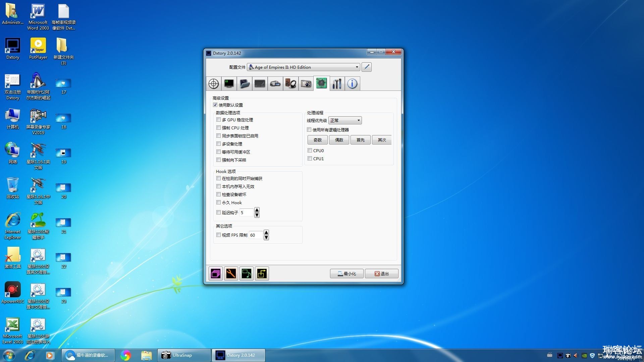
Task: Click the yellow export icon at bottom
Action: click(x=262, y=274)
